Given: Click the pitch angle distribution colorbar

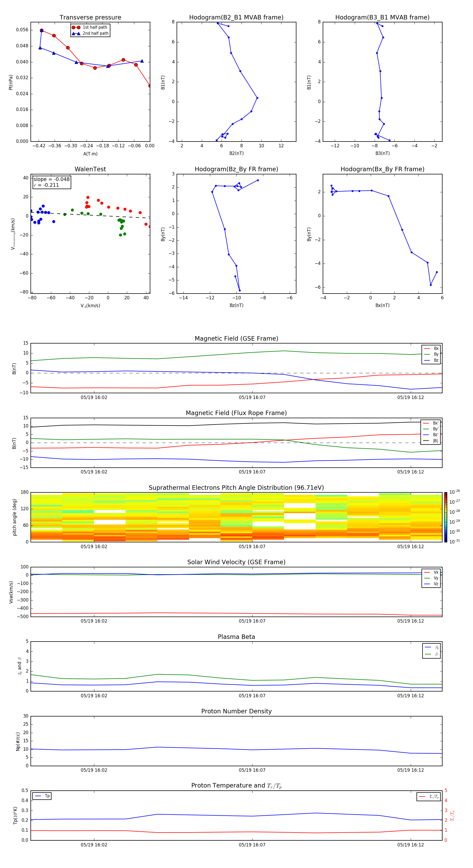Looking at the screenshot, I should (445, 517).
